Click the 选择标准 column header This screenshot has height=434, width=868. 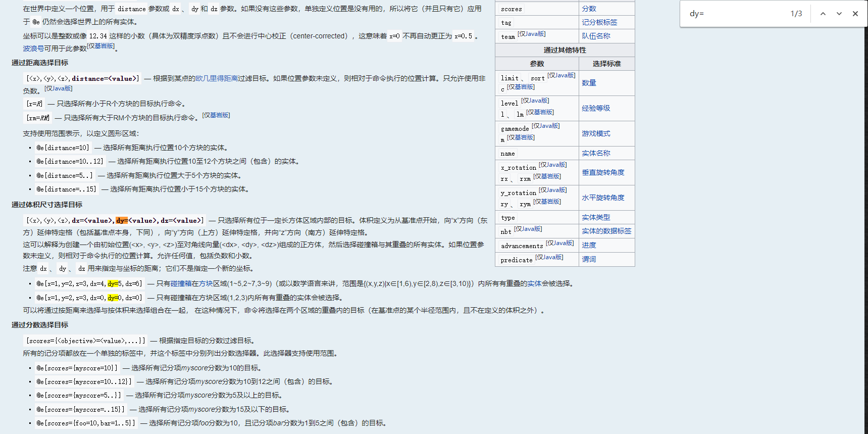coord(606,64)
